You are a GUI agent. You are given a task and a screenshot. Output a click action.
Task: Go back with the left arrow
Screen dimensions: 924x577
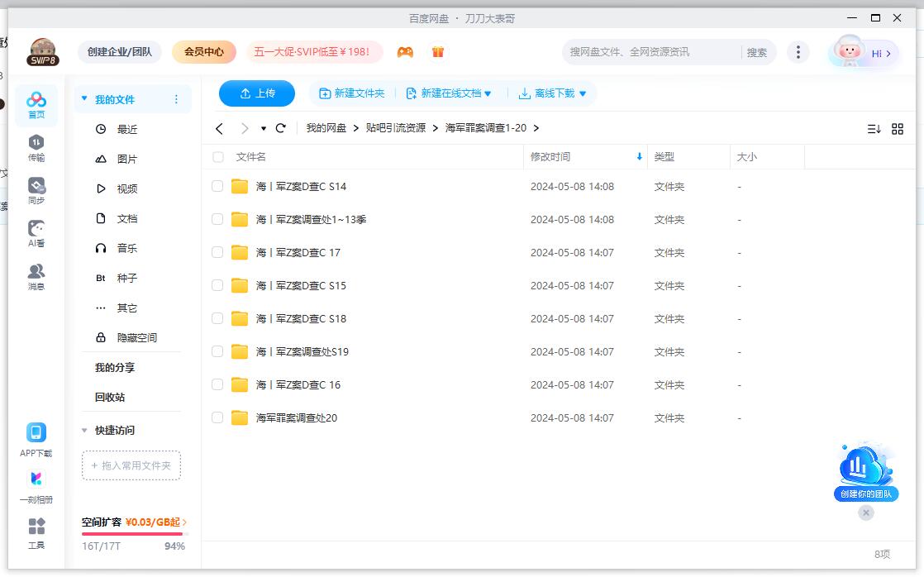[x=219, y=128]
